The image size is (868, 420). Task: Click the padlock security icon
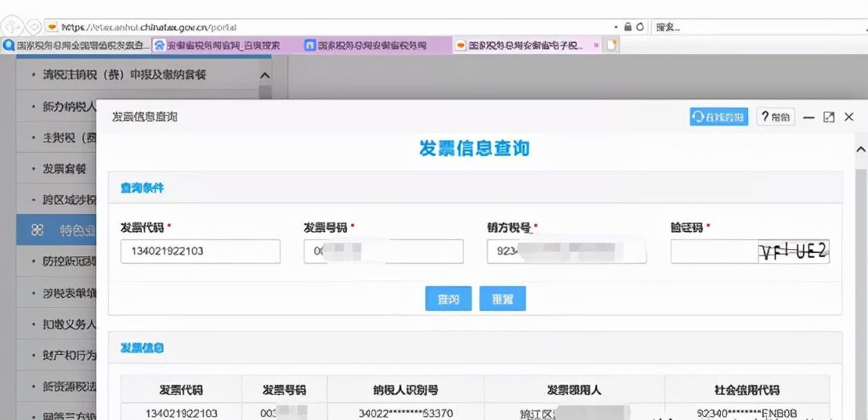point(628,27)
